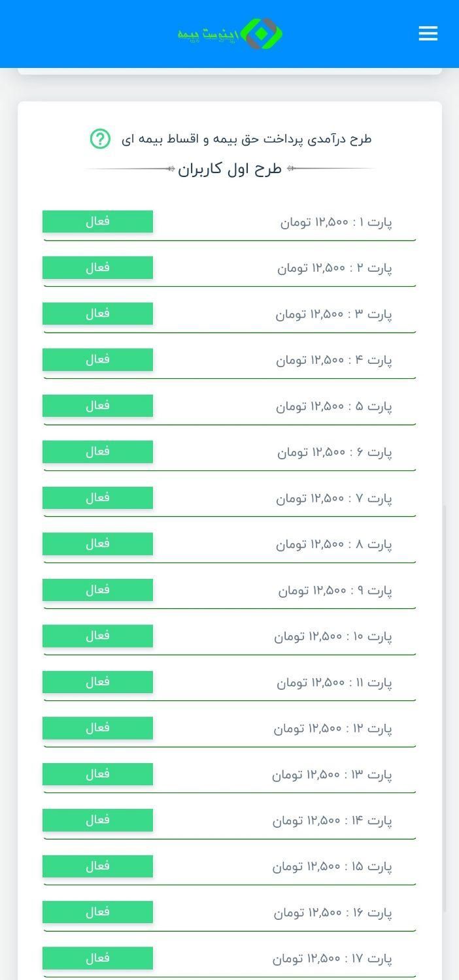Click the page scrollbar on right edge

[446, 708]
